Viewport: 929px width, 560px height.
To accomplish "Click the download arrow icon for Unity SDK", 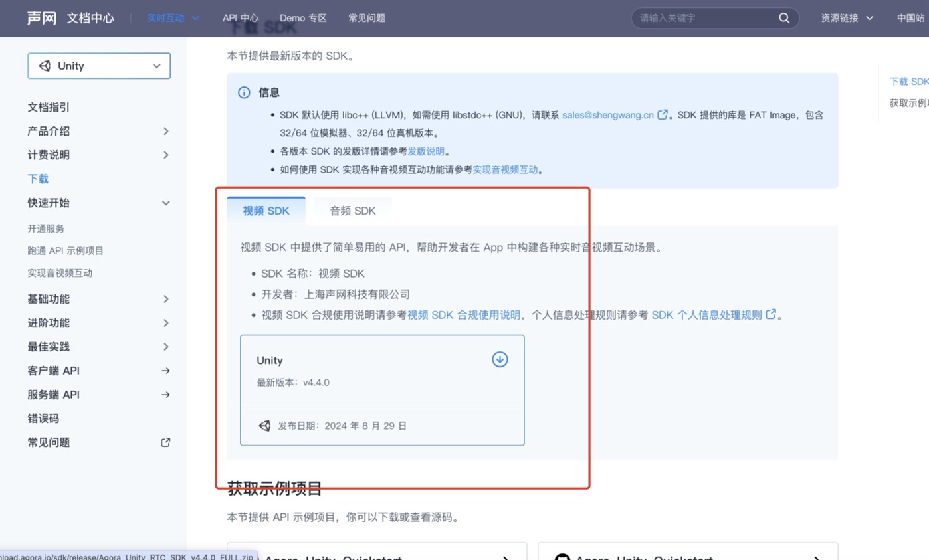I will point(500,359).
